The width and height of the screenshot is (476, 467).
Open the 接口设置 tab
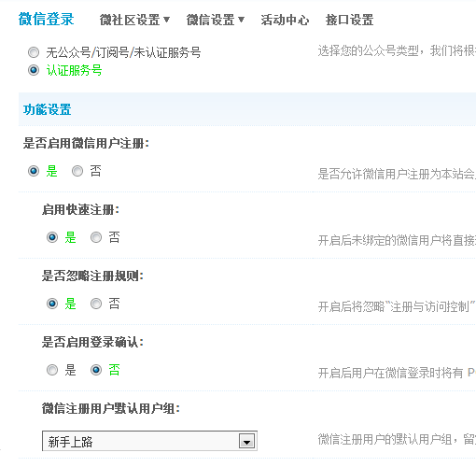point(349,20)
